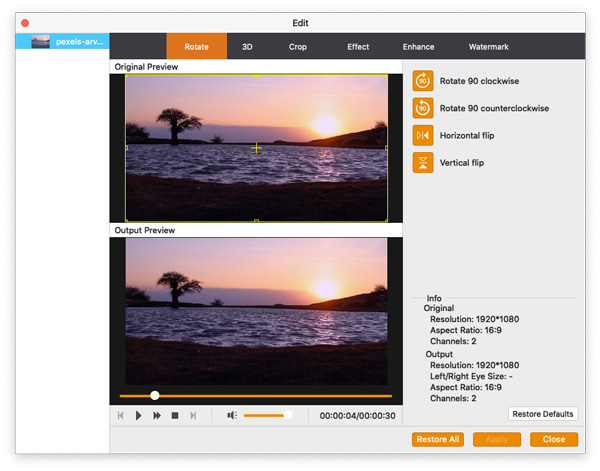Select the pexels video thumbnail in sidebar
This screenshot has width=600, height=471.
pyautogui.click(x=41, y=42)
